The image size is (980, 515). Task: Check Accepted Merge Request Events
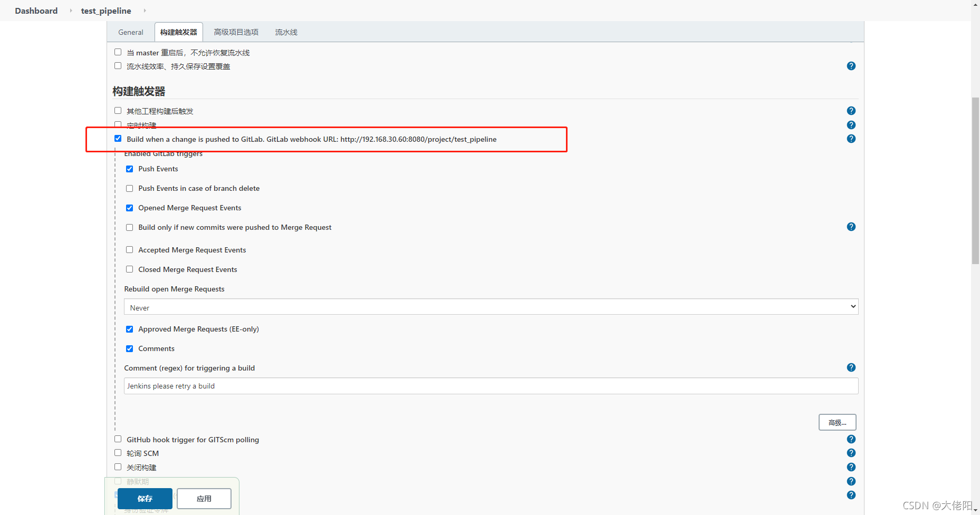(x=129, y=250)
